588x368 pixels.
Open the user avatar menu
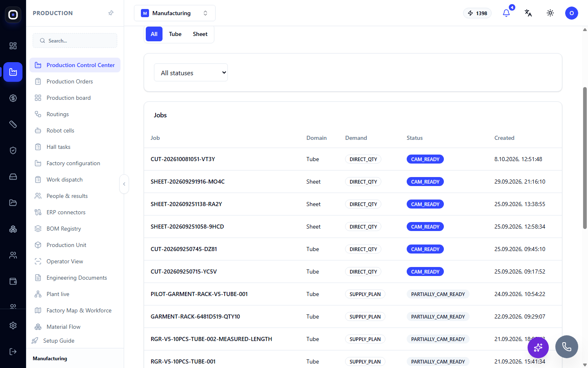(x=572, y=13)
